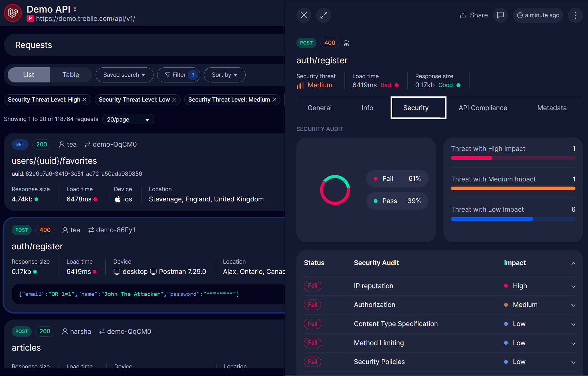Expand details panel to fullscreen
The width and height of the screenshot is (588, 376).
pyautogui.click(x=324, y=15)
